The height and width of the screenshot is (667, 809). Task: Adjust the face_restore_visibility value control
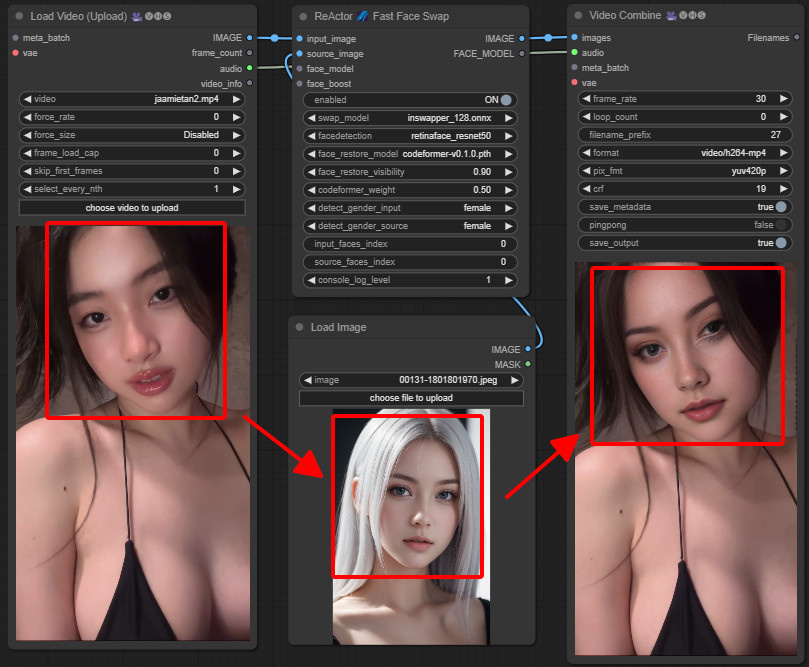click(x=409, y=171)
